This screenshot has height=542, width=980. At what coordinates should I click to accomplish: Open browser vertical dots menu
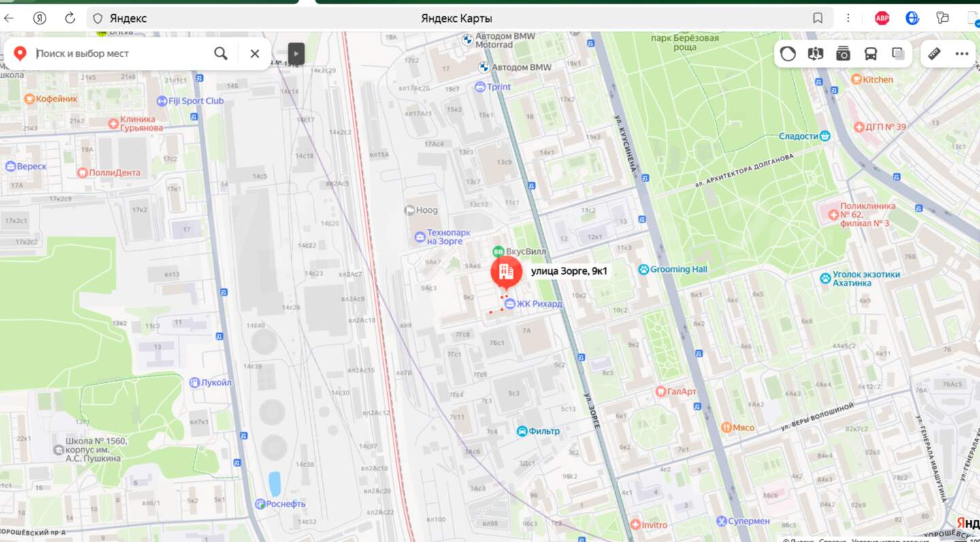(848, 18)
